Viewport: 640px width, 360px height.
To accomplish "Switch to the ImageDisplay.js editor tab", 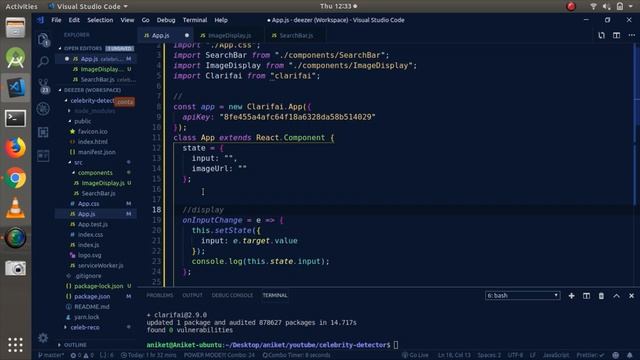I will pyautogui.click(x=229, y=36).
